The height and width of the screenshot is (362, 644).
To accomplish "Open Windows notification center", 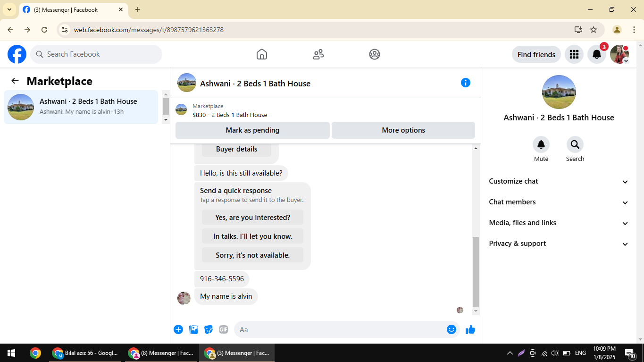I will pos(630,353).
